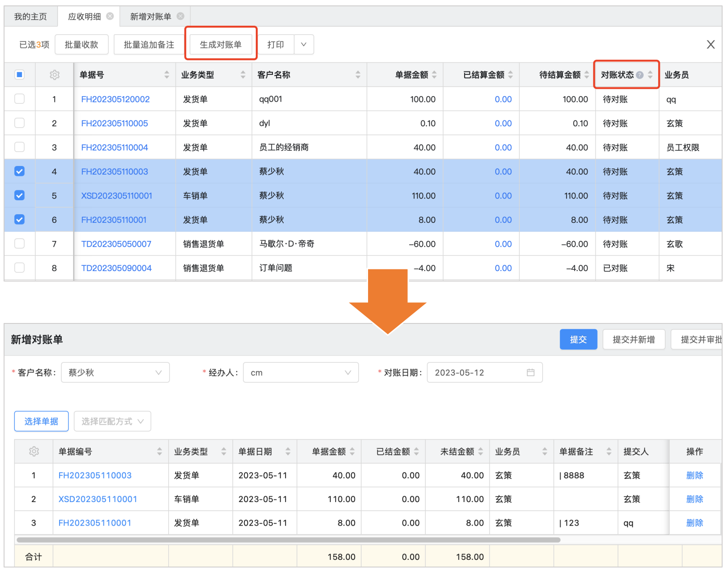The image size is (728, 572).
Task: Sort by 单据金额 in upper table
Action: coord(434,75)
